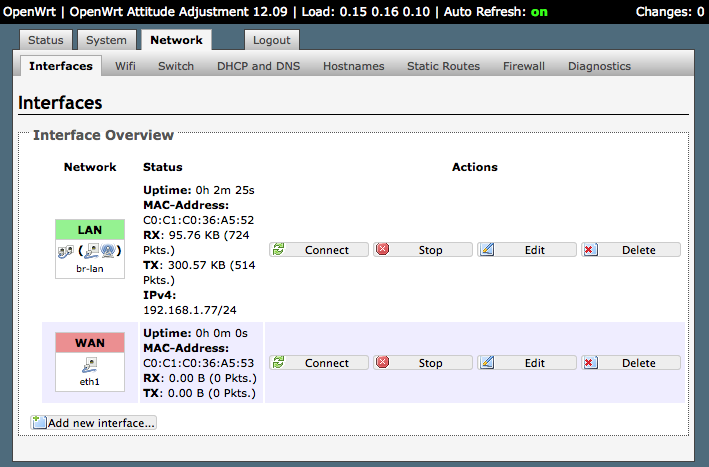This screenshot has width=709, height=467.
Task: Click LAN MAC address C0:C1:C0:36:A5:52
Action: [199, 220]
